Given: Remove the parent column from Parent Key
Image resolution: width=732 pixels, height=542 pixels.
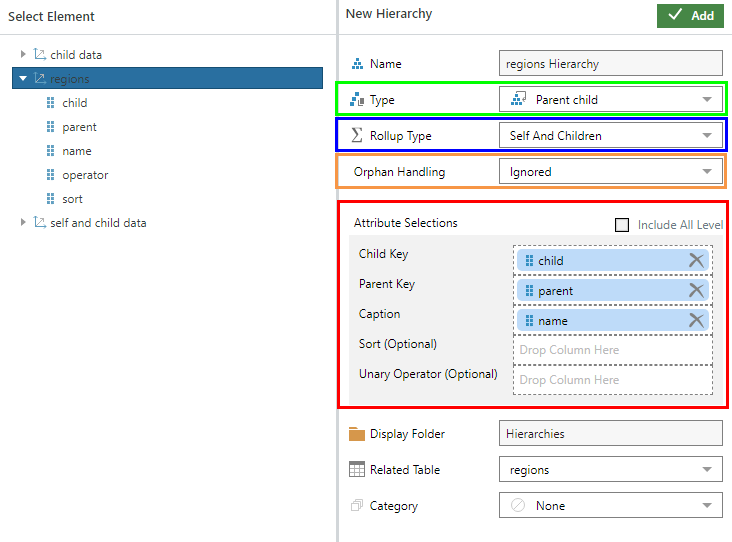Looking at the screenshot, I should click(x=696, y=291).
